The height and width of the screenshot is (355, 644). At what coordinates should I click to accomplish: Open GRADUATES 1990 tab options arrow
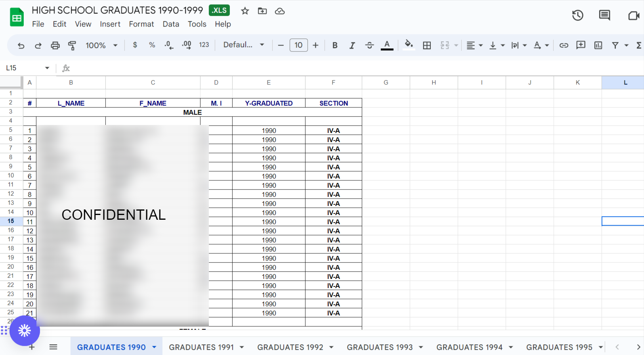pos(154,347)
